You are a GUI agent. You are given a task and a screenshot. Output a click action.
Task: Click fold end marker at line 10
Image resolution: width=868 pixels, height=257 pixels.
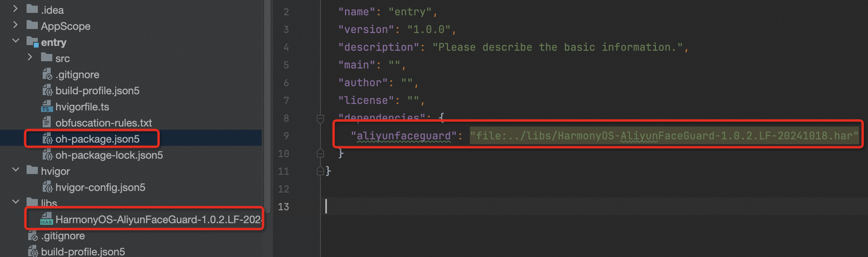320,153
